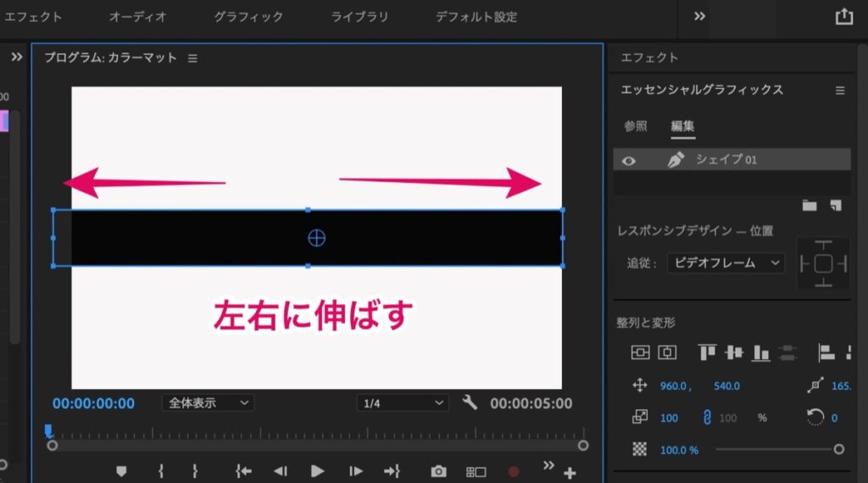Edit scale width value 100
This screenshot has height=483, width=868.
click(669, 419)
